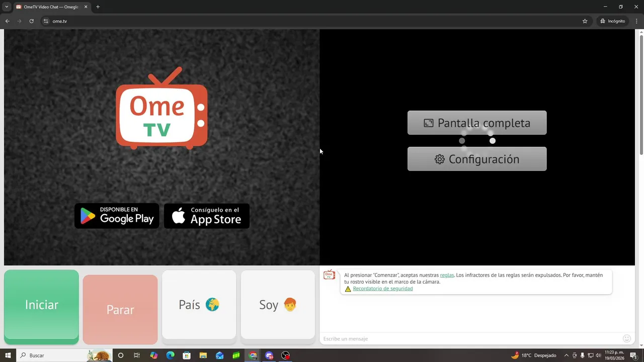The width and height of the screenshot is (644, 362).
Task: Open Microsoft Edge from taskbar
Action: pyautogui.click(x=170, y=355)
